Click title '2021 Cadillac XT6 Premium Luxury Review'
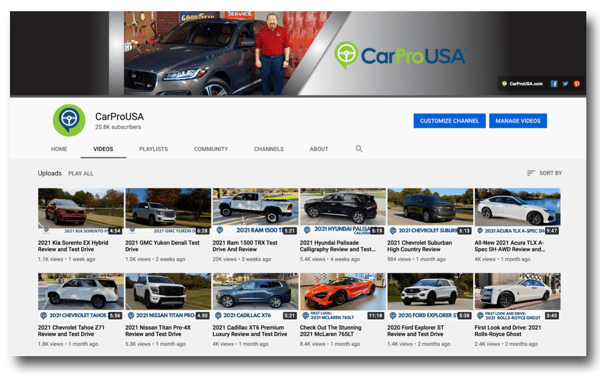Viewport: 600px width, 374px height. [249, 331]
